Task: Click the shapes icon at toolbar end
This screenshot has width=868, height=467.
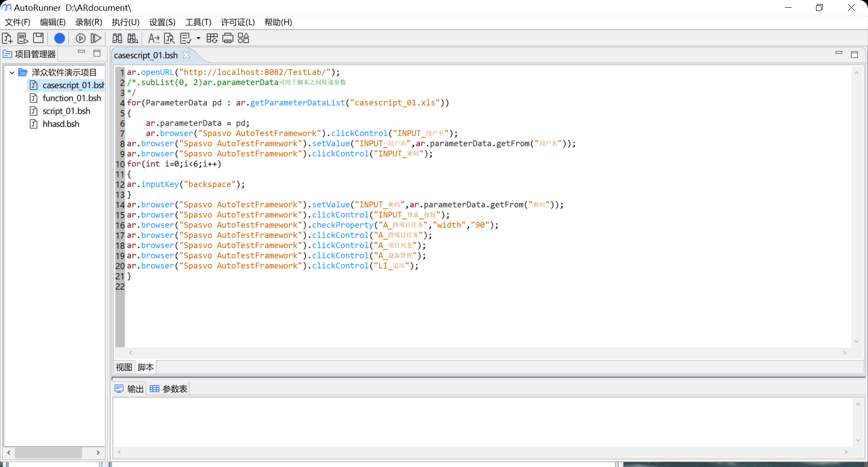Action: click(x=243, y=38)
